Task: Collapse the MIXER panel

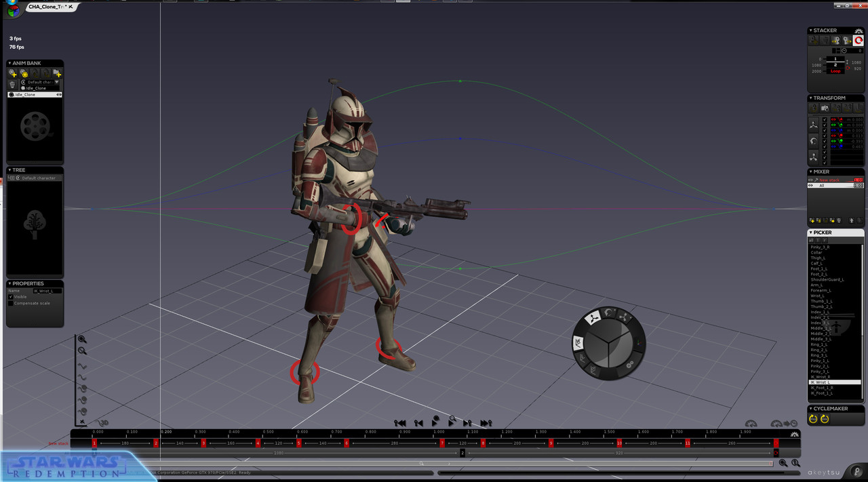Action: point(811,172)
